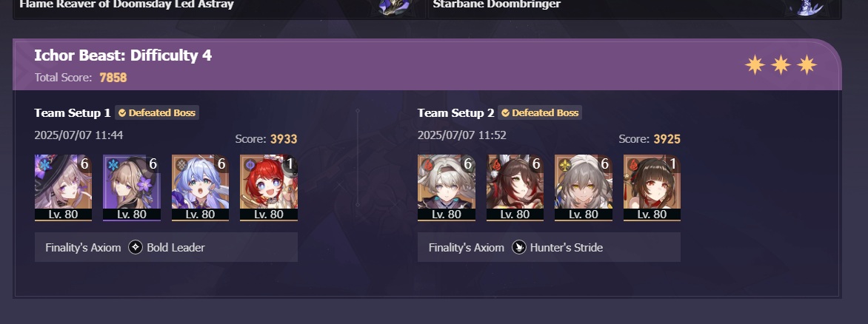
Task: Open the Finality's Axiom Bold Leader bar
Action: click(166, 247)
